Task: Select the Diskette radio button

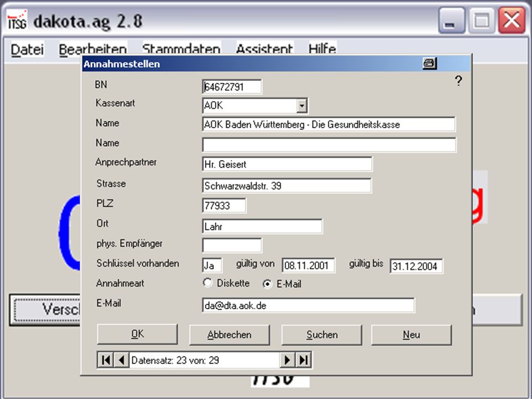Action: click(x=207, y=283)
